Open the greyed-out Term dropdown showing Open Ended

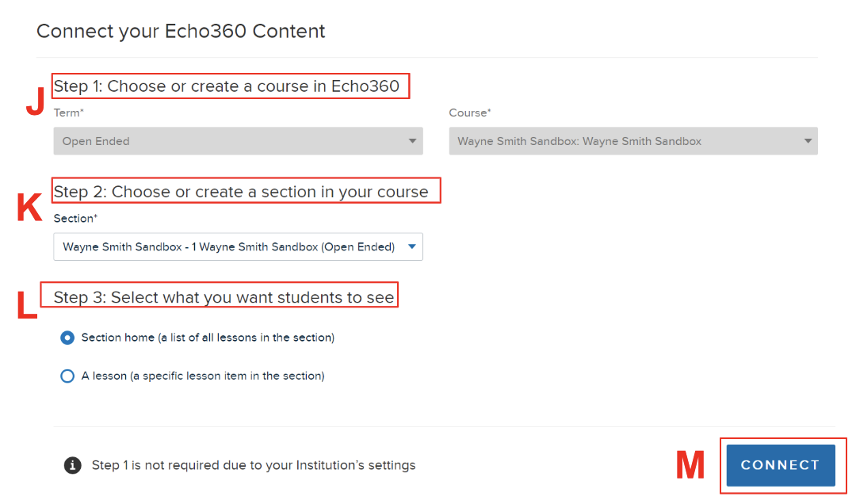[x=238, y=141]
